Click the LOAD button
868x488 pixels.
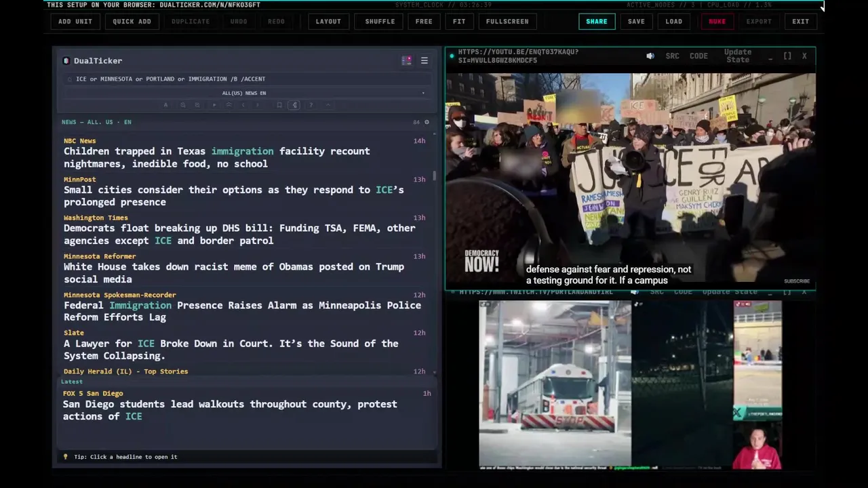coord(674,21)
